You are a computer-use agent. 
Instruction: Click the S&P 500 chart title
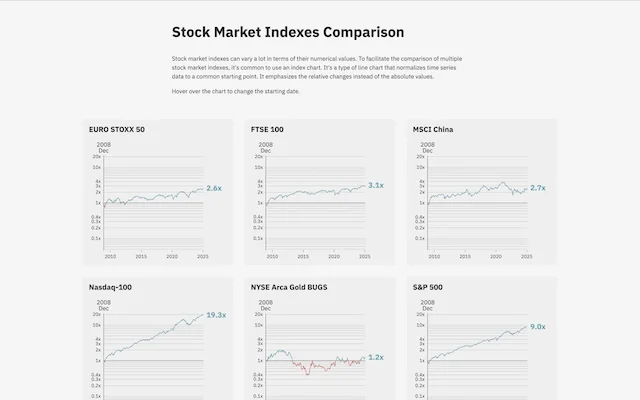pos(427,287)
